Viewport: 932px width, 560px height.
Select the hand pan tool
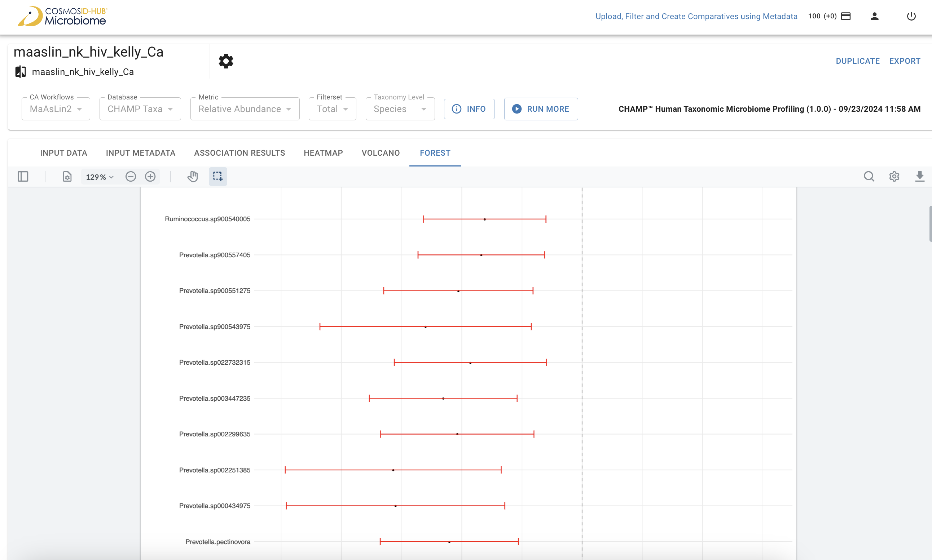[193, 177]
